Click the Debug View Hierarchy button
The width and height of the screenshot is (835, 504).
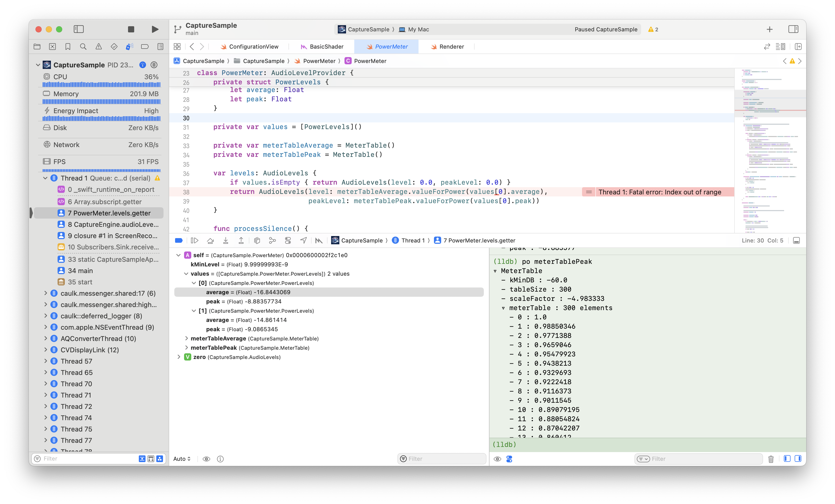(x=257, y=240)
